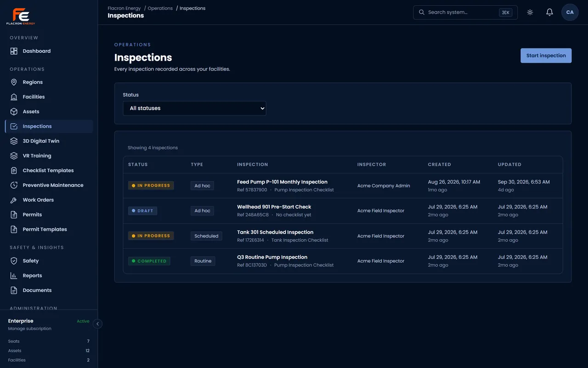Click Showing 4 inspections text
Screen dimensions: 588x368
[153, 148]
